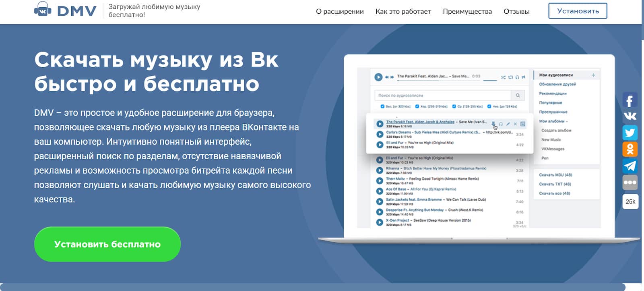Click the 'Скачать музыку из Вк' headline text
Screen dimensions: 644x291
156,60
